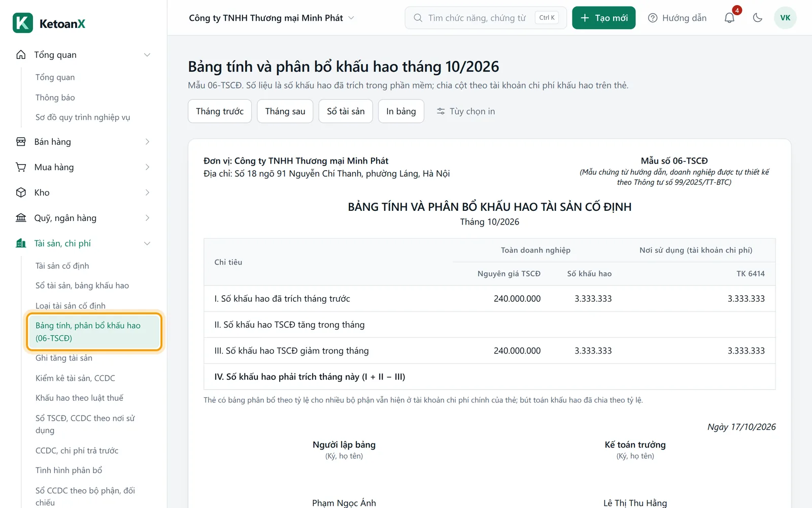Open the notifications bell
The width and height of the screenshot is (812, 508).
click(x=729, y=18)
